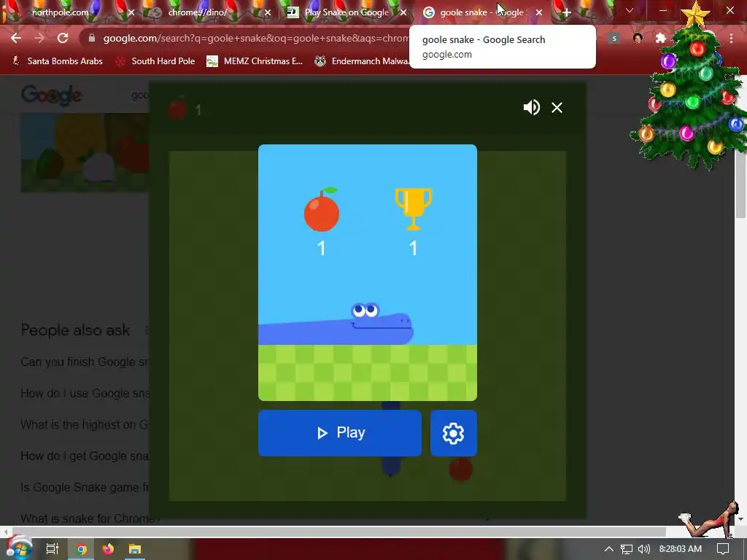Show hidden system tray icons
This screenshot has height=560, width=747.
(609, 549)
